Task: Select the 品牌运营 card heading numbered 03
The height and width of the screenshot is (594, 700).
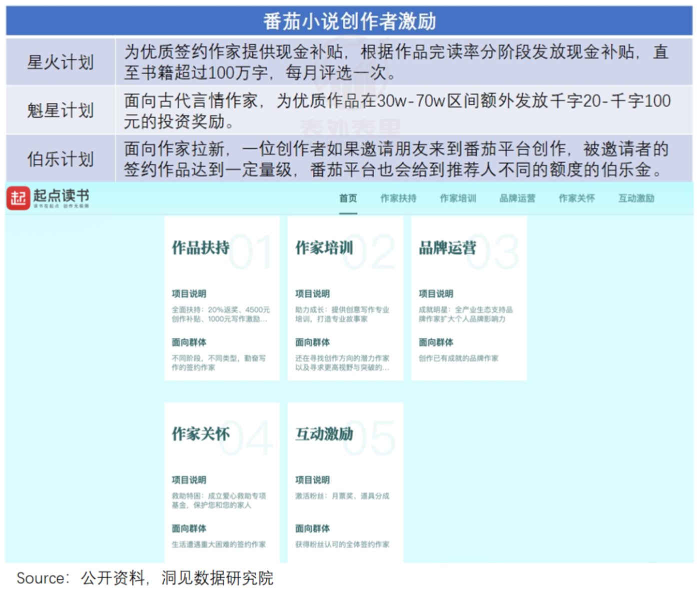Action: (x=447, y=247)
